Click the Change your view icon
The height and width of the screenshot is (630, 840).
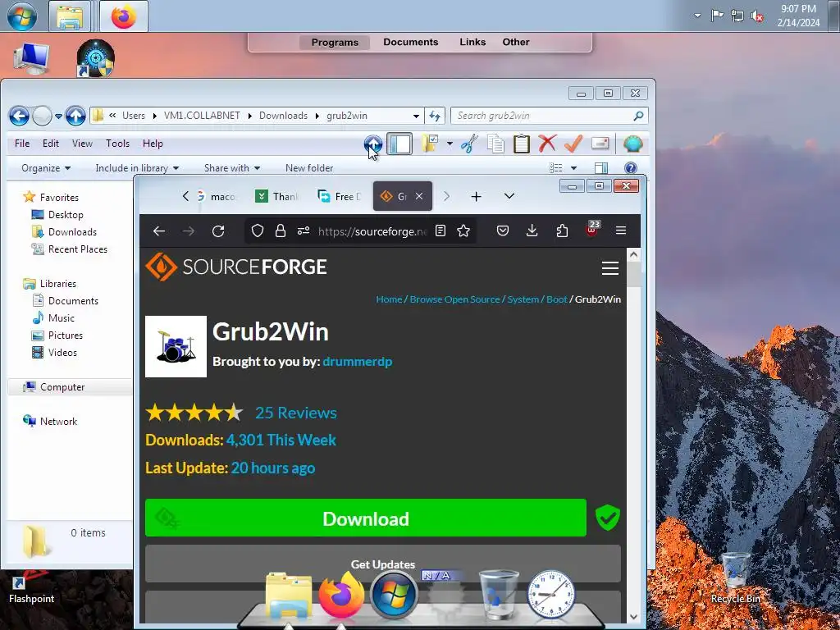[x=556, y=168]
